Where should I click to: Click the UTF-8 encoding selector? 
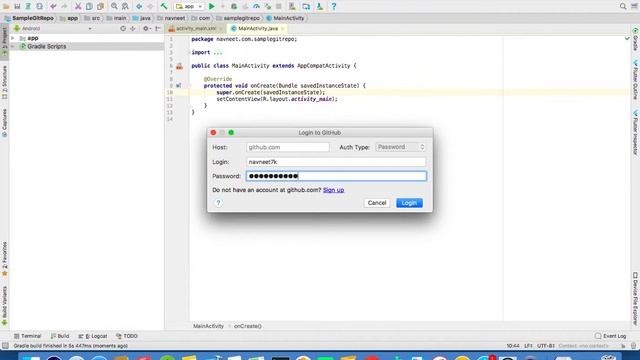pos(546,346)
